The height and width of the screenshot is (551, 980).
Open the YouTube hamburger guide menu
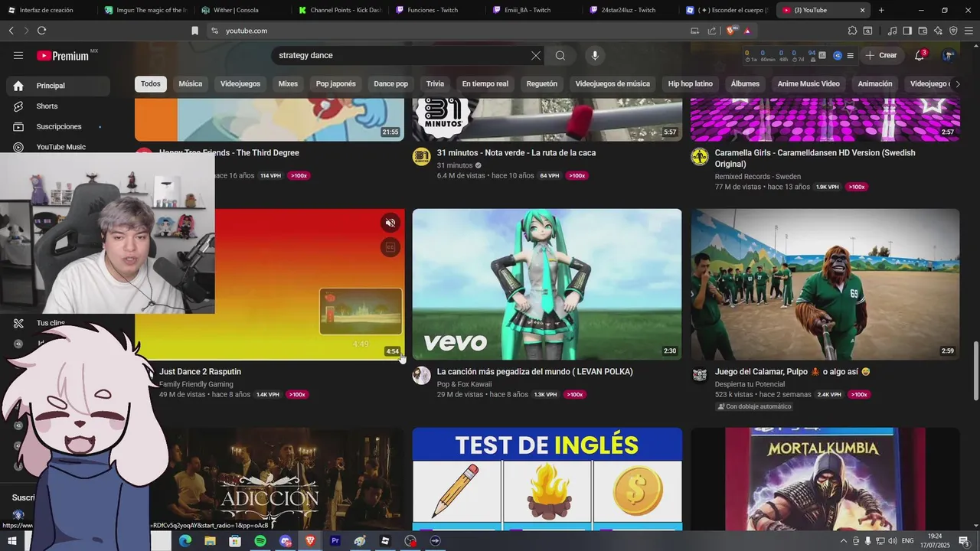18,55
